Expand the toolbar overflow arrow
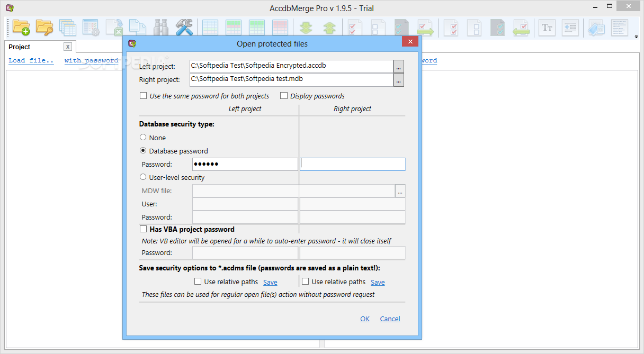 pyautogui.click(x=636, y=37)
